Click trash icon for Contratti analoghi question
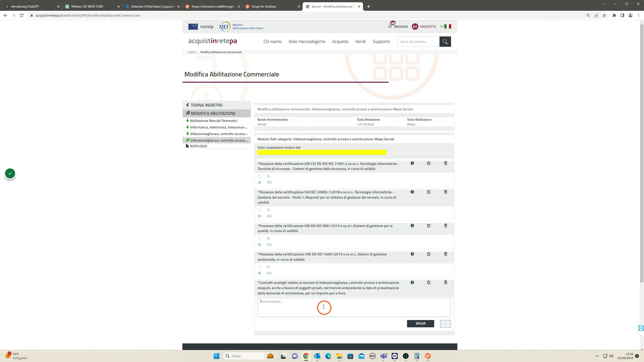The image size is (644, 362). pos(446,282)
